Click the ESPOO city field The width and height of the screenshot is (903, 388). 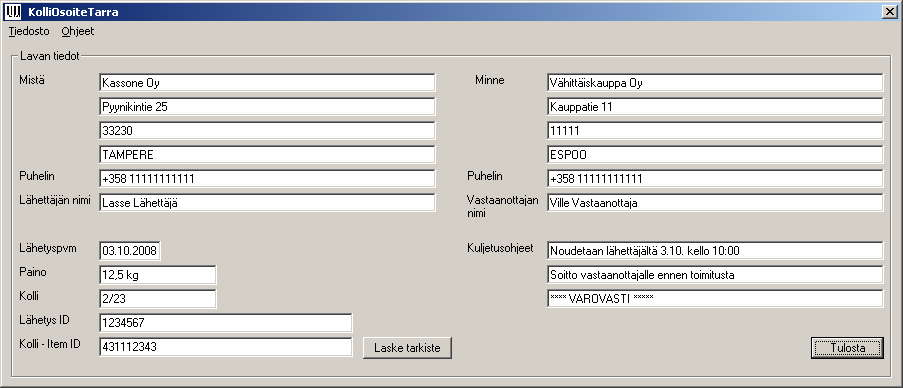click(x=715, y=155)
